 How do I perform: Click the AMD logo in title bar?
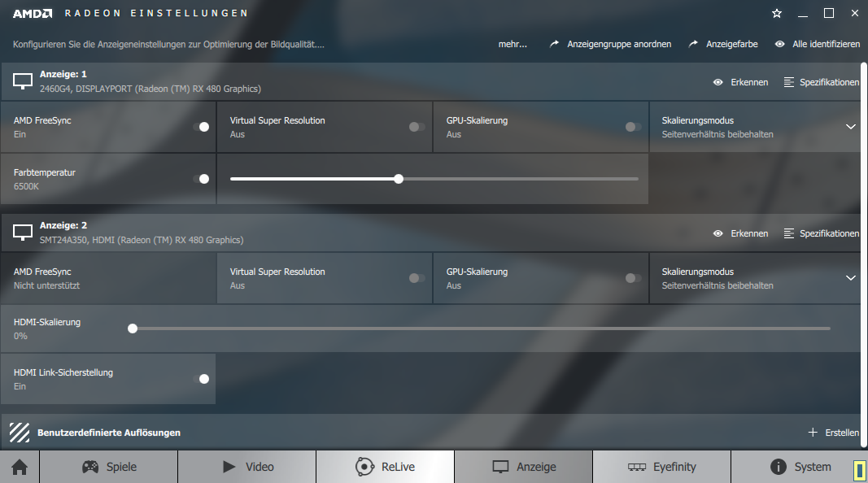pyautogui.click(x=33, y=13)
